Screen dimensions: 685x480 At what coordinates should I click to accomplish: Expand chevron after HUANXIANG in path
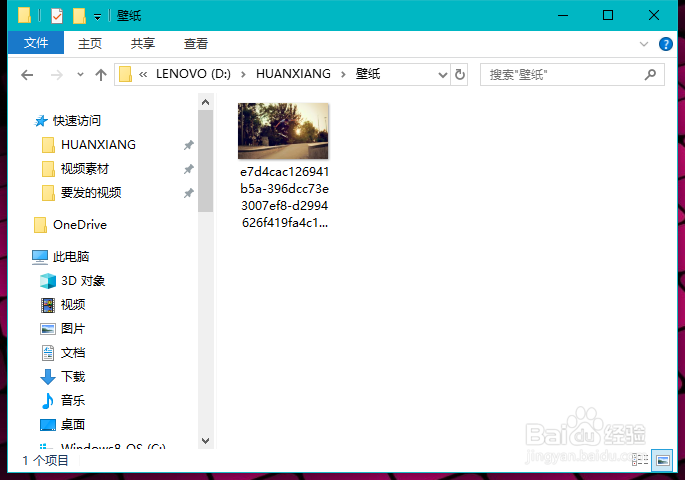(343, 75)
